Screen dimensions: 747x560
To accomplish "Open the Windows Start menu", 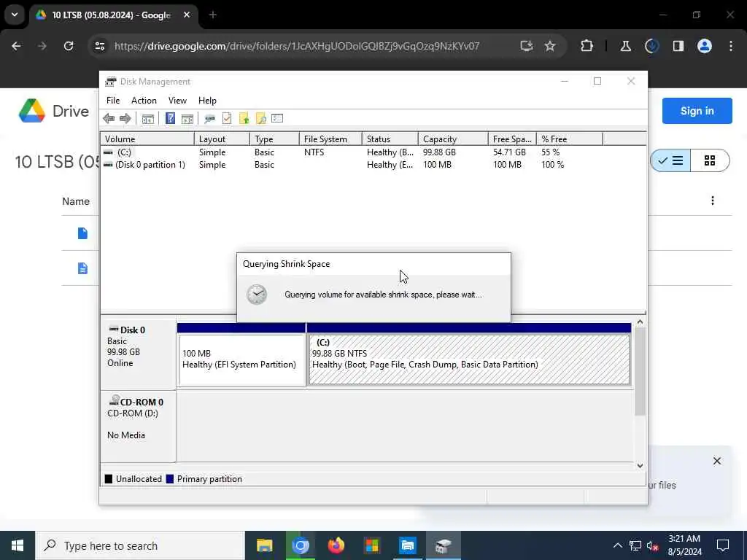I will [18, 545].
